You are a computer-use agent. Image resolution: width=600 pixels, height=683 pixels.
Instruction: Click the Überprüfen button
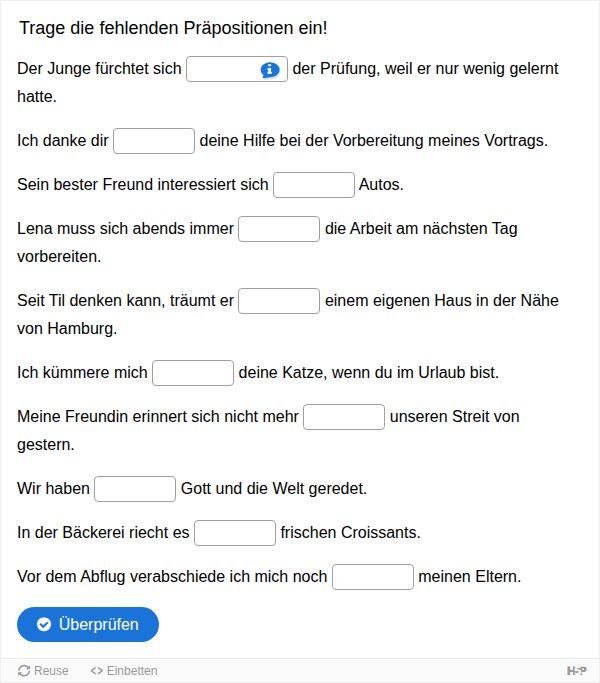pyautogui.click(x=88, y=624)
